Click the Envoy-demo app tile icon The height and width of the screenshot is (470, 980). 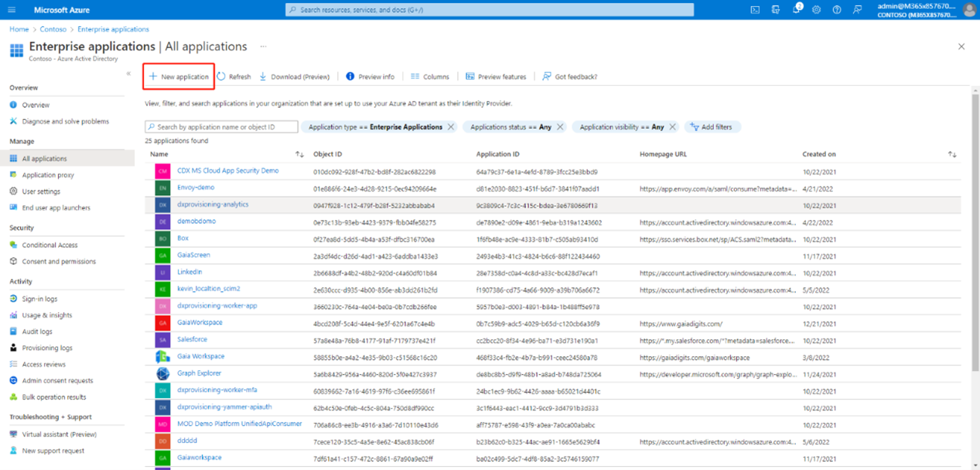click(162, 188)
